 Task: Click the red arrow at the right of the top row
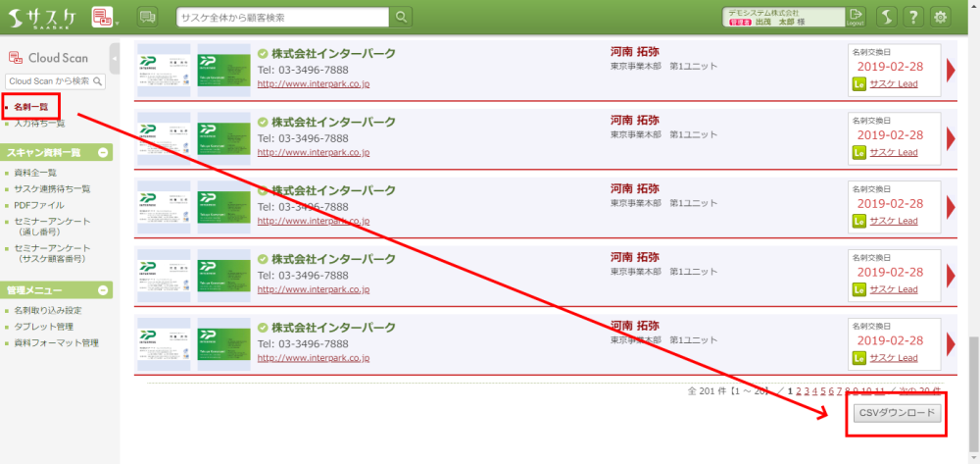pyautogui.click(x=952, y=70)
